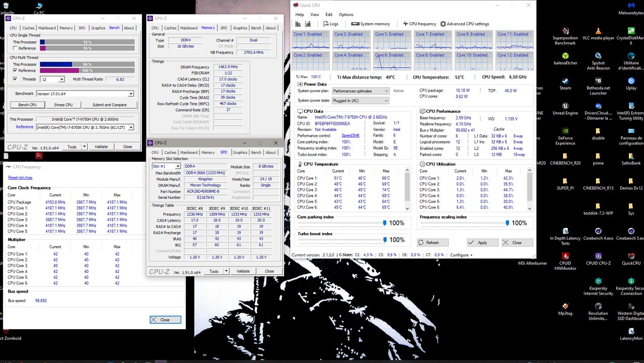Viewport: 644px width, 363px height.
Task: Open Advanced CPU settings in Quick CPU
Action: pos(464,24)
